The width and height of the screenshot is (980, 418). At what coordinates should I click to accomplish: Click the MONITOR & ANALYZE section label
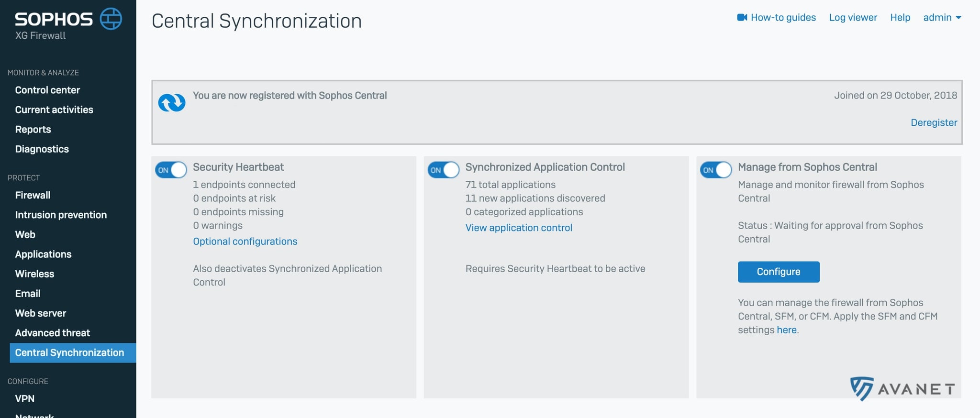43,73
